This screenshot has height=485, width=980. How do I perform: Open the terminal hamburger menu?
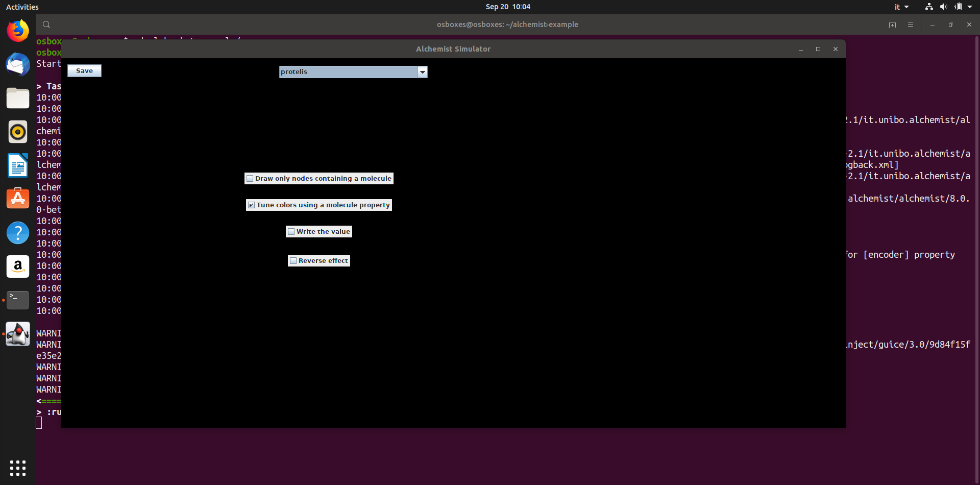tap(911, 25)
